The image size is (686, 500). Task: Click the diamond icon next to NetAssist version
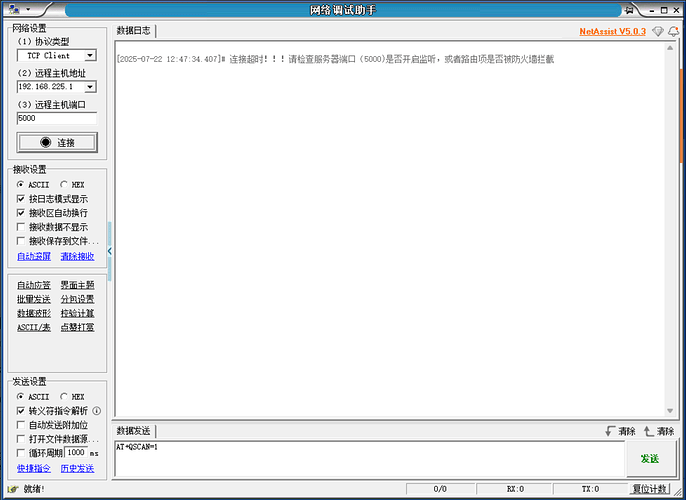[658, 31]
